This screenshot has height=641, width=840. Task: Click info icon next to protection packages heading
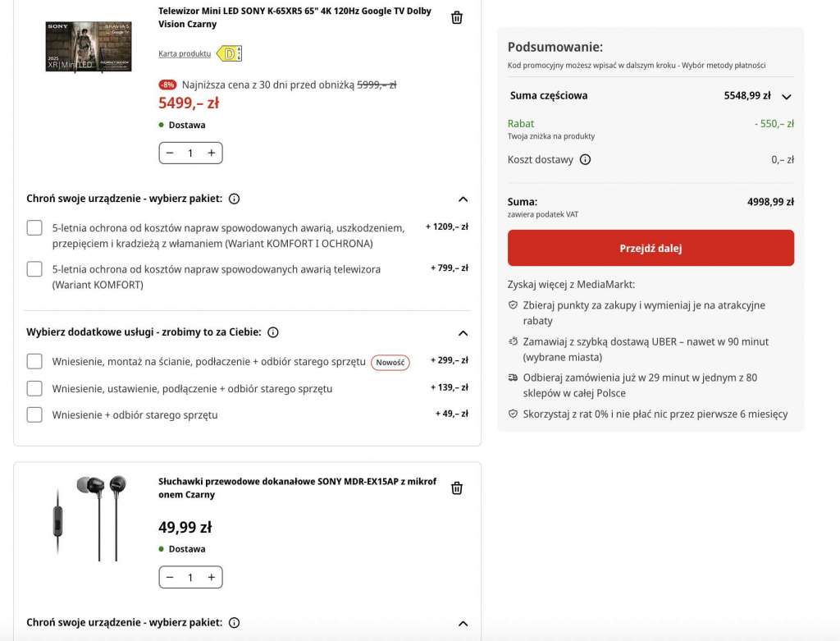coord(234,198)
